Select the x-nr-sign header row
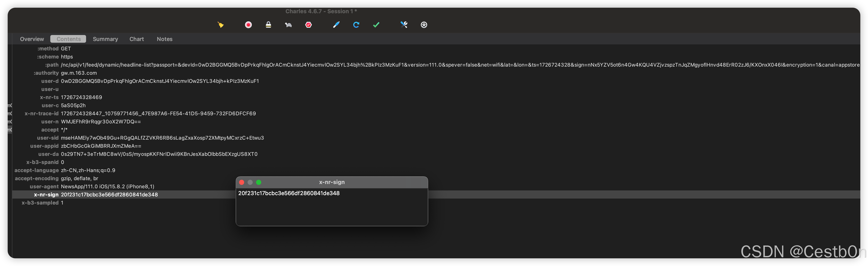This screenshot has height=266, width=868. [109, 195]
